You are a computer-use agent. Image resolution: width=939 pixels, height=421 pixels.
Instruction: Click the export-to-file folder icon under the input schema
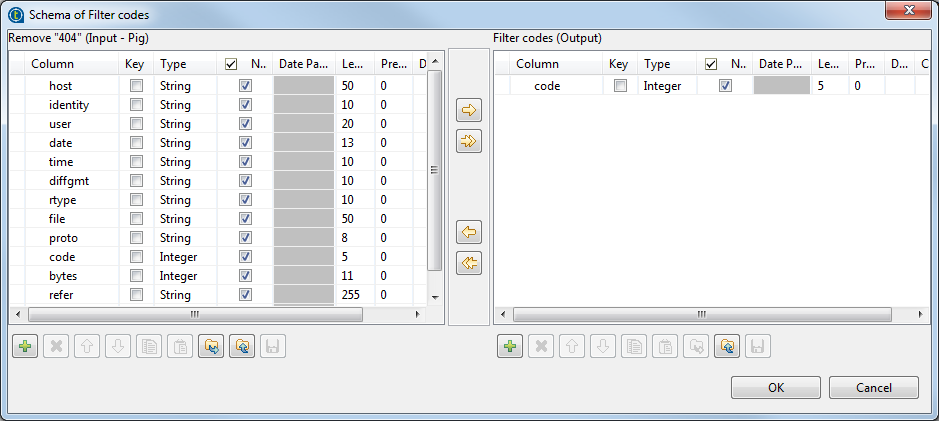[242, 346]
